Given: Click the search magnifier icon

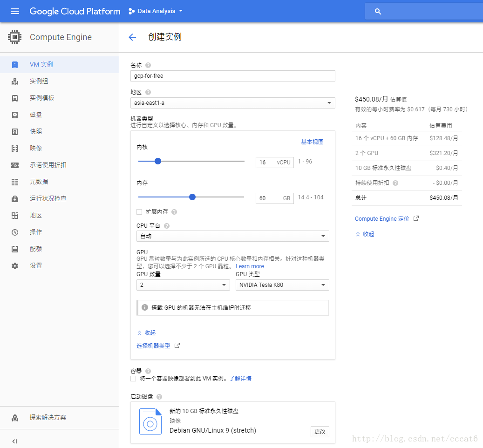Looking at the screenshot, I should point(378,11).
